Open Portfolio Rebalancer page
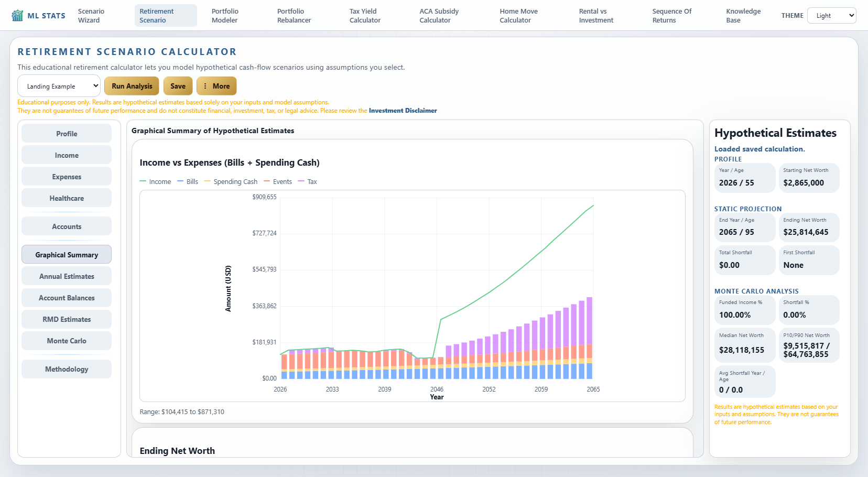Screen dimensions: 868x477 click(x=294, y=16)
